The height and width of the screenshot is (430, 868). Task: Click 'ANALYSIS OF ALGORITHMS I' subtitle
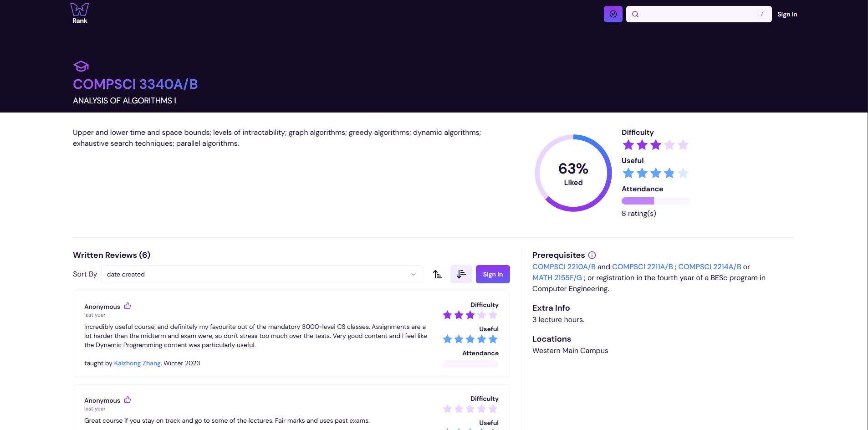(124, 101)
